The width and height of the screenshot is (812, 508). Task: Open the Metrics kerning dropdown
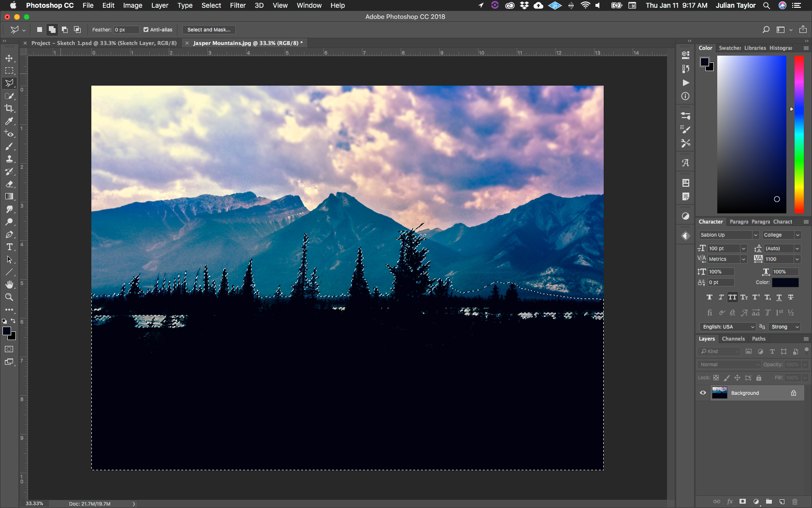[744, 259]
